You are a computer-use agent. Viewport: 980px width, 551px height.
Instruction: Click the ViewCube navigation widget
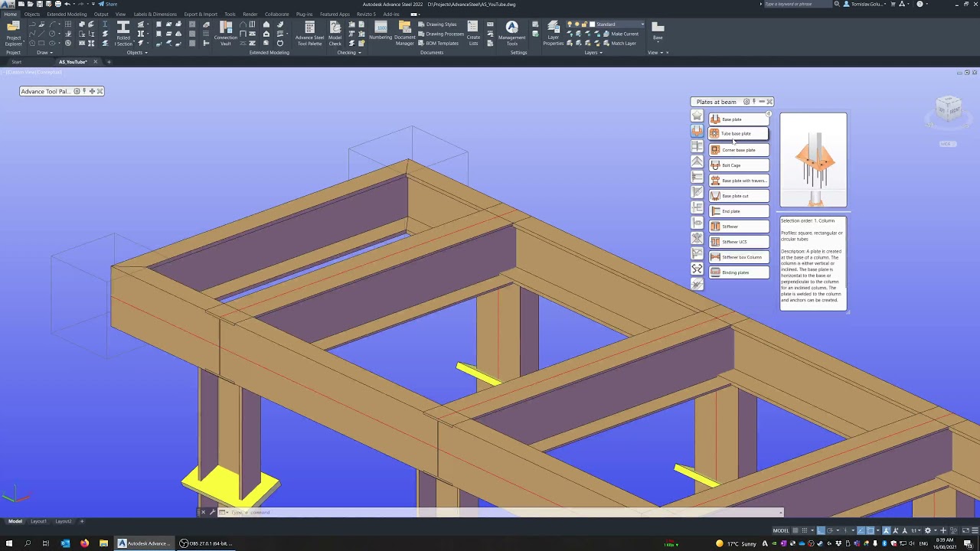click(949, 111)
